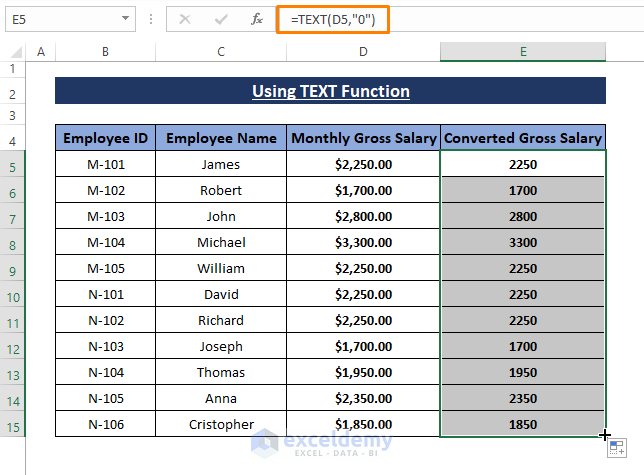Screen dimensions: 644x475
Task: Expand the Name Box dropdown arrow
Action: click(x=125, y=19)
